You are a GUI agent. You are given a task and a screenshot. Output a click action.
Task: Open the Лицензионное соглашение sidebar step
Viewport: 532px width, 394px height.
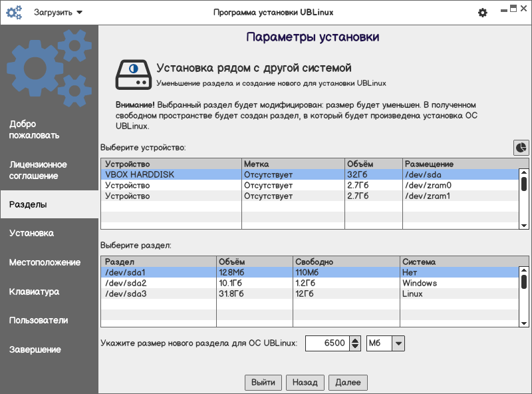[x=49, y=170]
